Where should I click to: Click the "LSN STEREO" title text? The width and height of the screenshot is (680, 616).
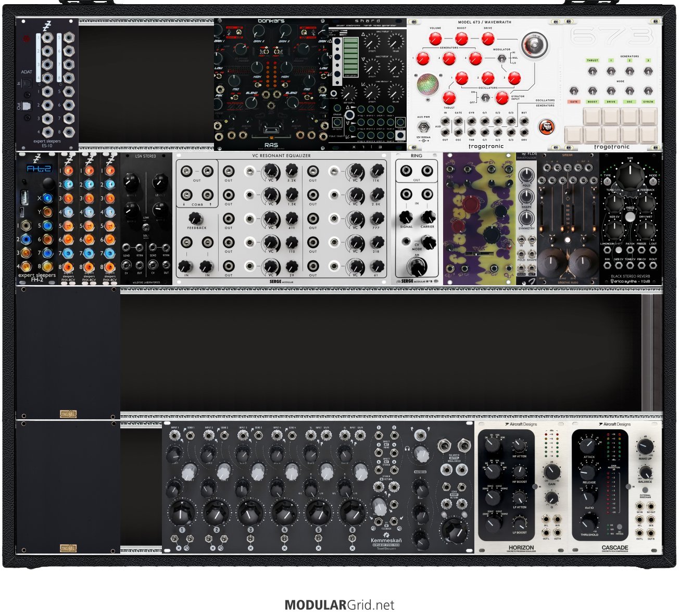pyautogui.click(x=146, y=156)
